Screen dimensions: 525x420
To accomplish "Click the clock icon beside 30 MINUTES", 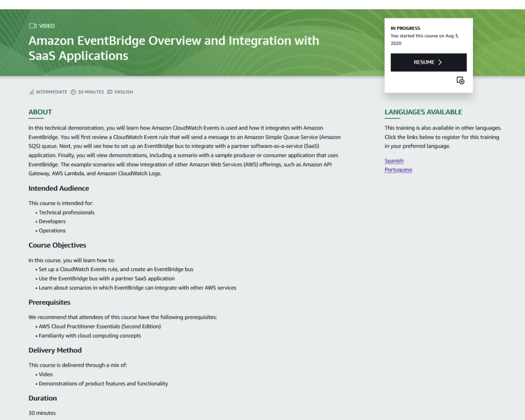I will [x=73, y=92].
